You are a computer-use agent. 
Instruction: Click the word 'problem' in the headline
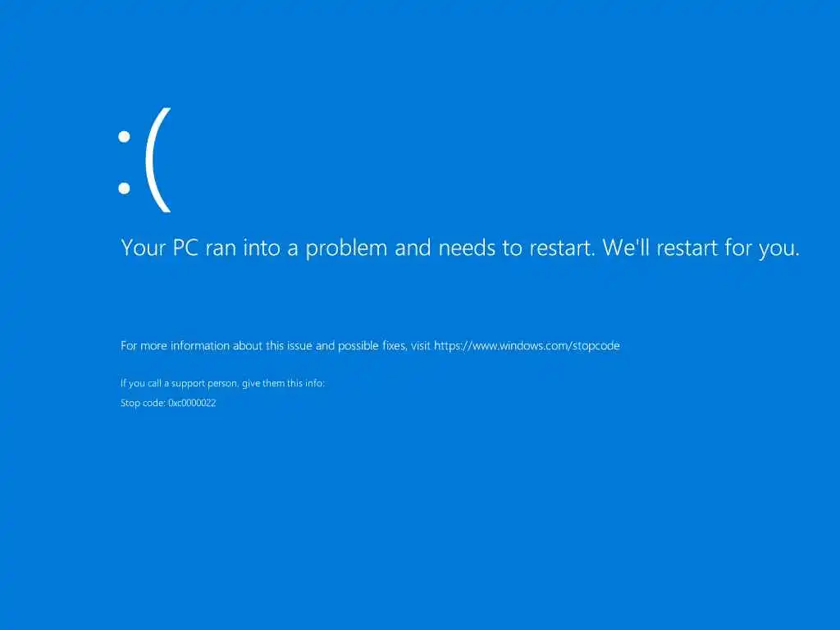[x=346, y=249]
